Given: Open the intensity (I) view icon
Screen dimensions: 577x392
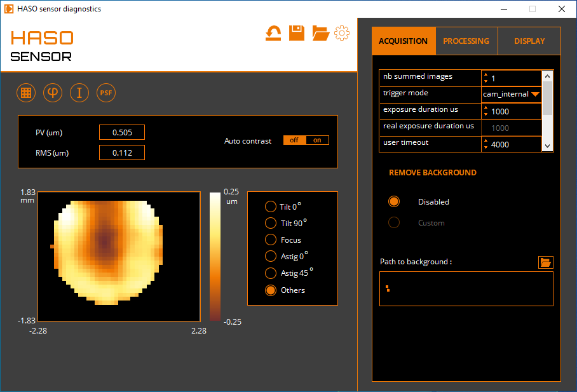Looking at the screenshot, I should 79,93.
